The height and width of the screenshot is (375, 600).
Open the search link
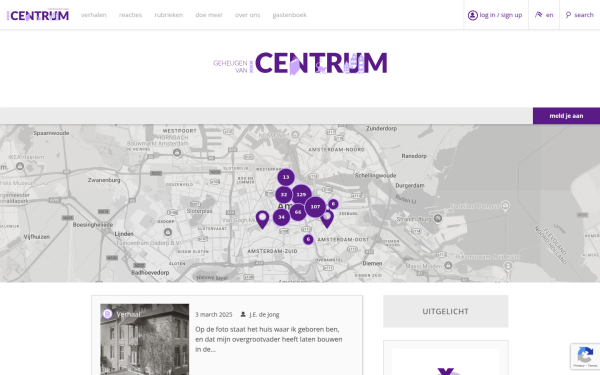(584, 15)
